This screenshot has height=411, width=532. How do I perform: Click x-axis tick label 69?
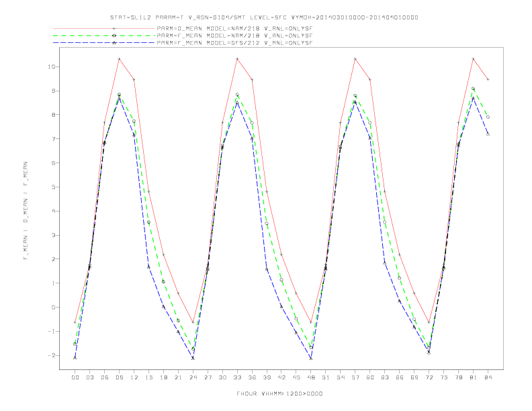(x=414, y=377)
